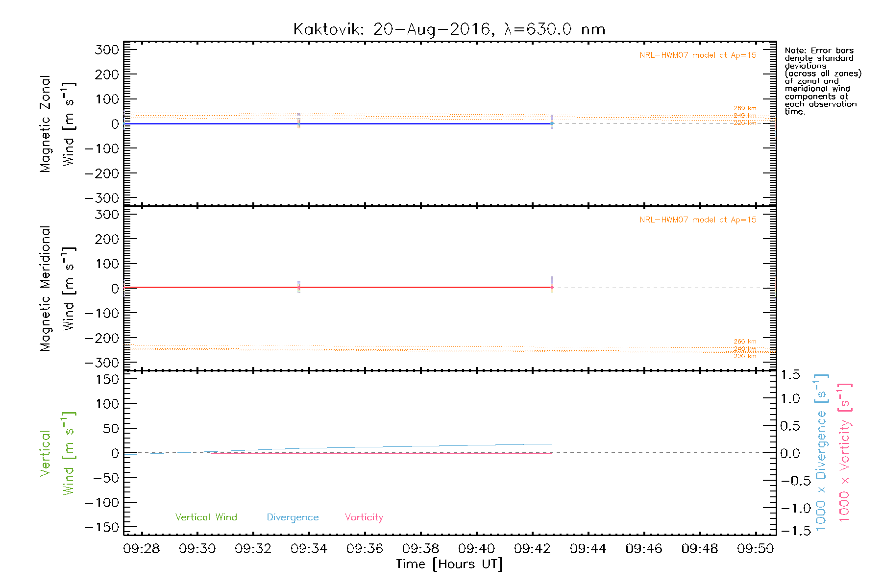882x588 pixels.
Task: Click the 0.5 tick on right divergence axis
Action: (790, 426)
